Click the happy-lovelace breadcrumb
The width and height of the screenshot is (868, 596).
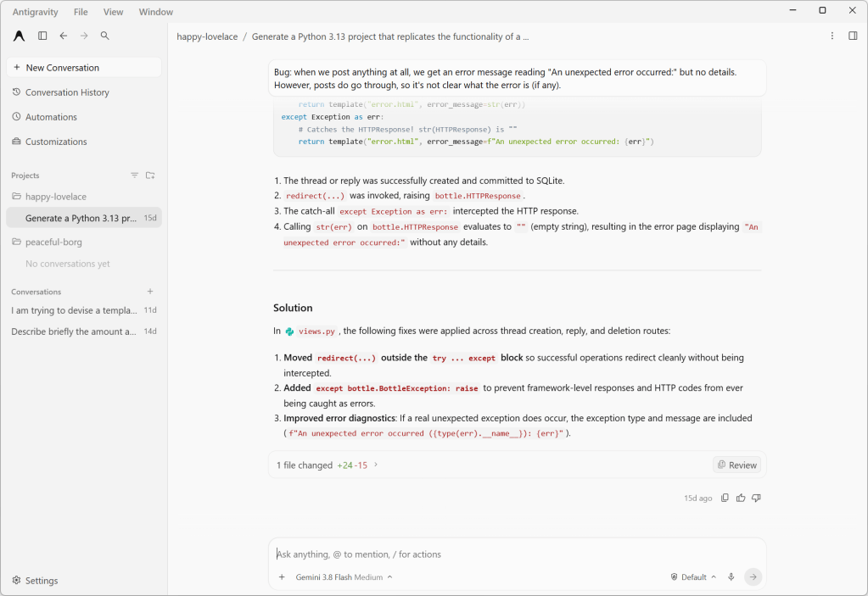tap(207, 36)
